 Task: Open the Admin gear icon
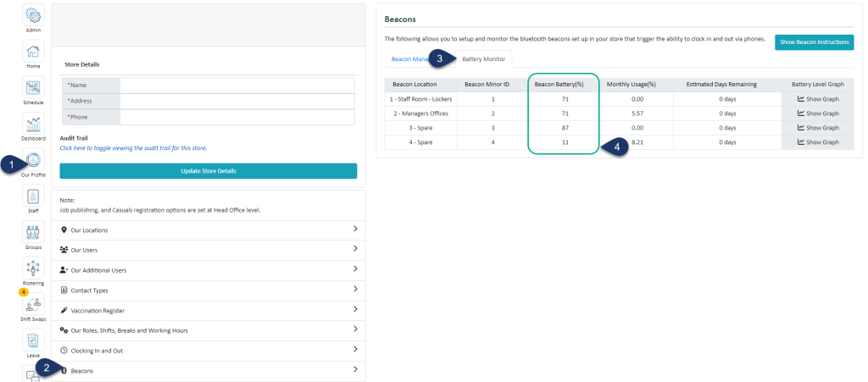(33, 14)
